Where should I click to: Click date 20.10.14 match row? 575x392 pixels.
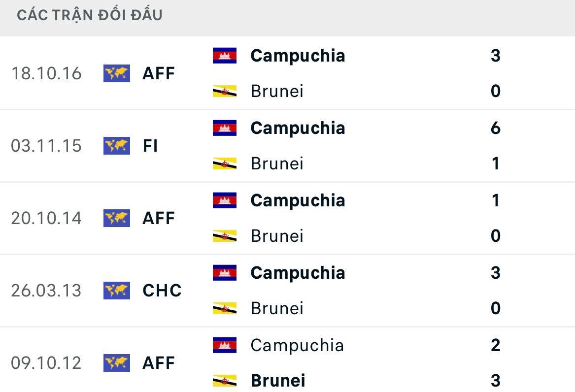click(46, 218)
